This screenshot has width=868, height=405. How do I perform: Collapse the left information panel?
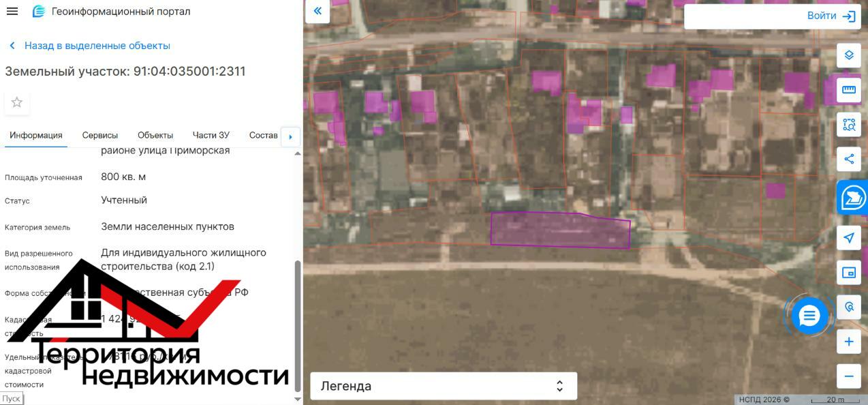(x=317, y=12)
